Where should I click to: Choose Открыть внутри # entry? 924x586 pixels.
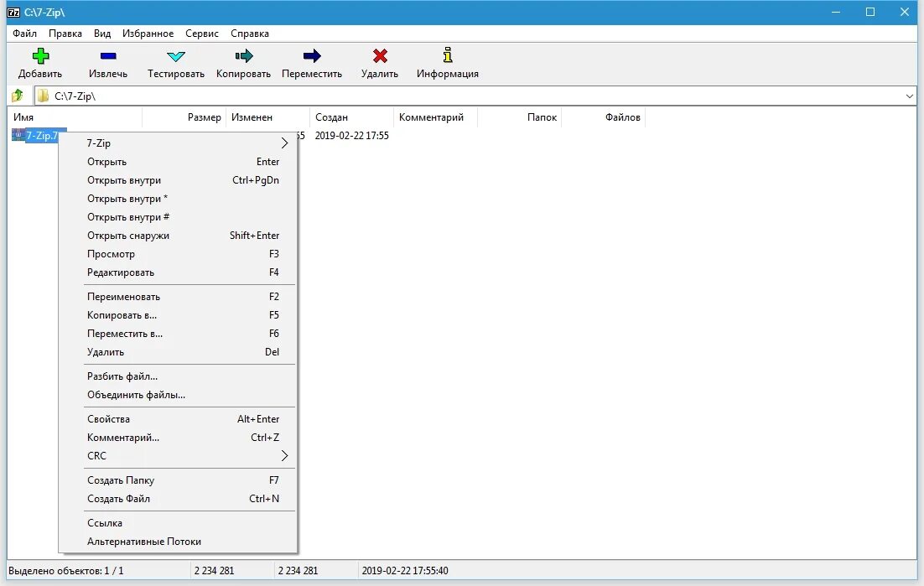[178, 217]
